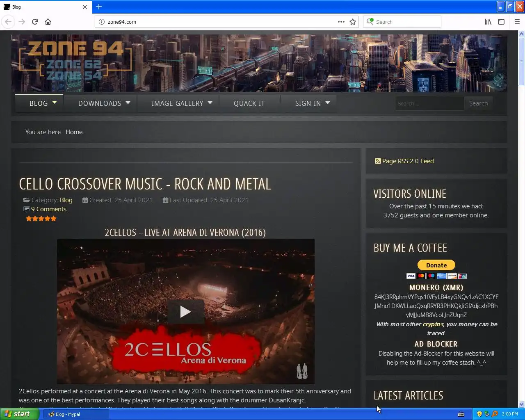
Task: Reload the current page
Action: point(35,22)
